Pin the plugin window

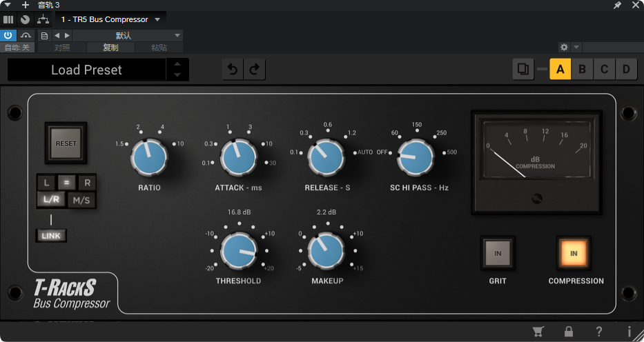[x=617, y=5]
